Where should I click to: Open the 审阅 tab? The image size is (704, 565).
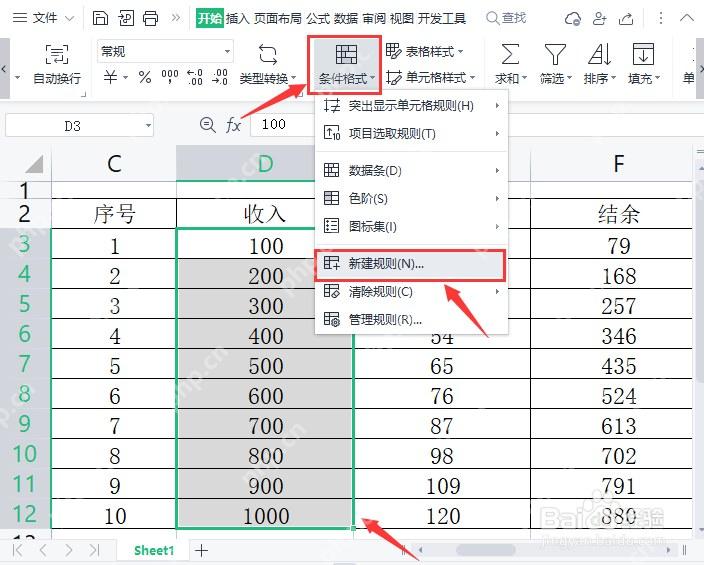click(374, 18)
